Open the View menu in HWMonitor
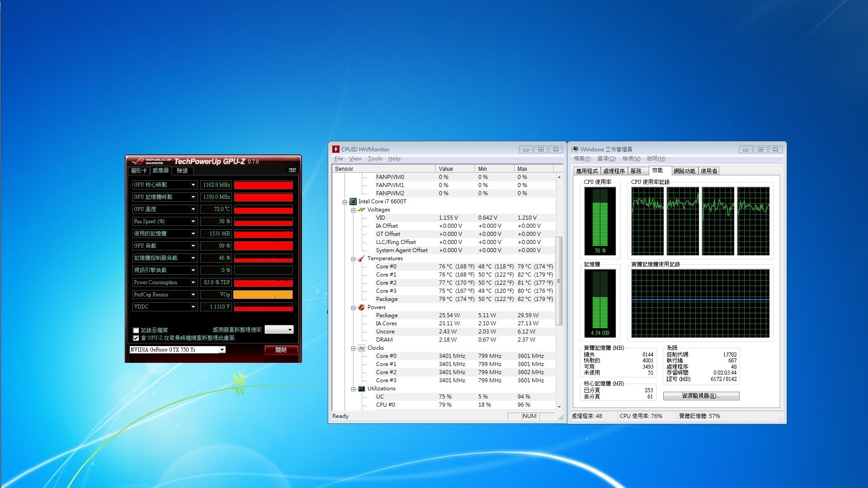The height and width of the screenshot is (488, 868). point(355,159)
